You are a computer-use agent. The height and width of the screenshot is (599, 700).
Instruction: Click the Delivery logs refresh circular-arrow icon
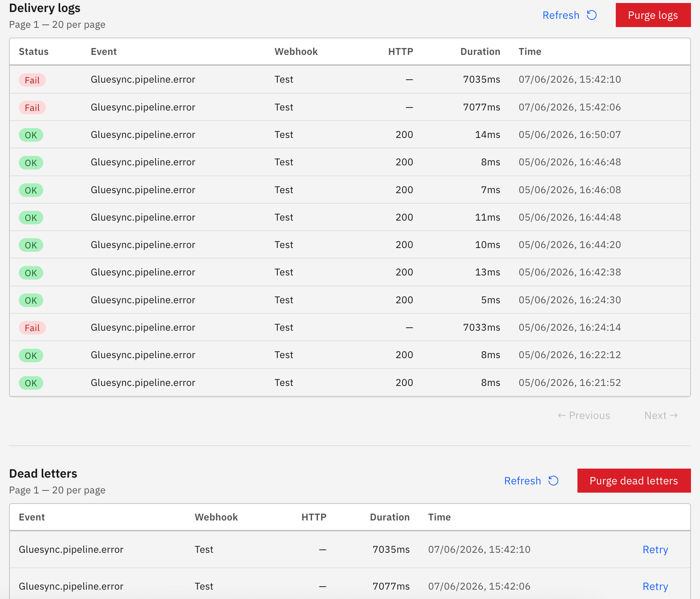coord(592,15)
